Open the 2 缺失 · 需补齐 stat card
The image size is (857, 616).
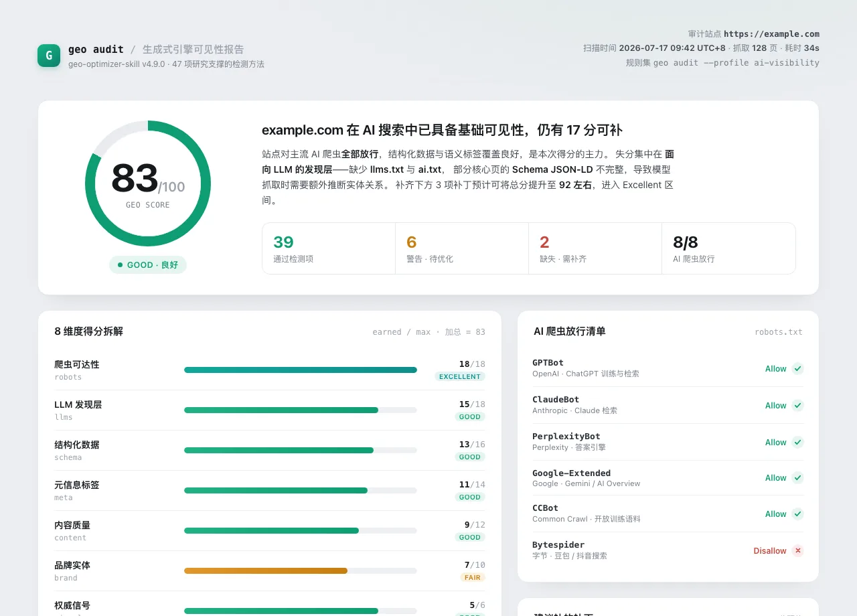(595, 248)
